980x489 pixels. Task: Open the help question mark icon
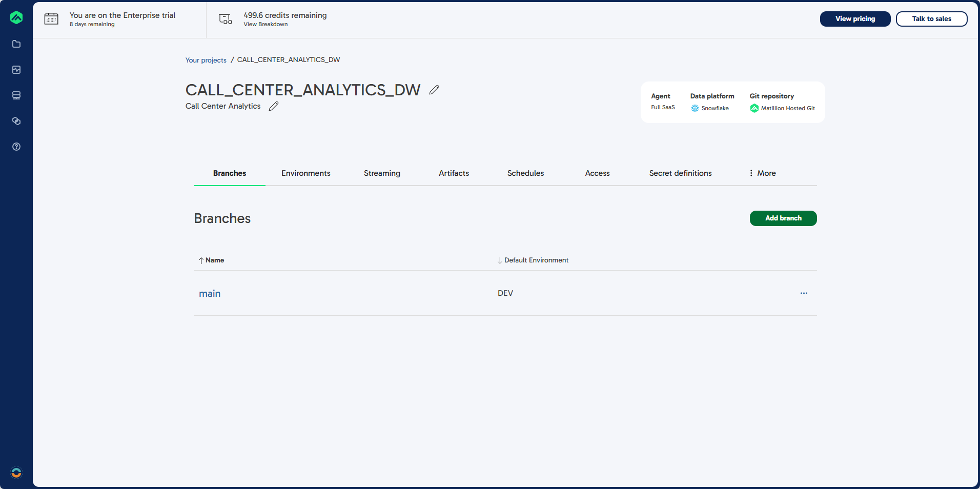click(x=16, y=147)
